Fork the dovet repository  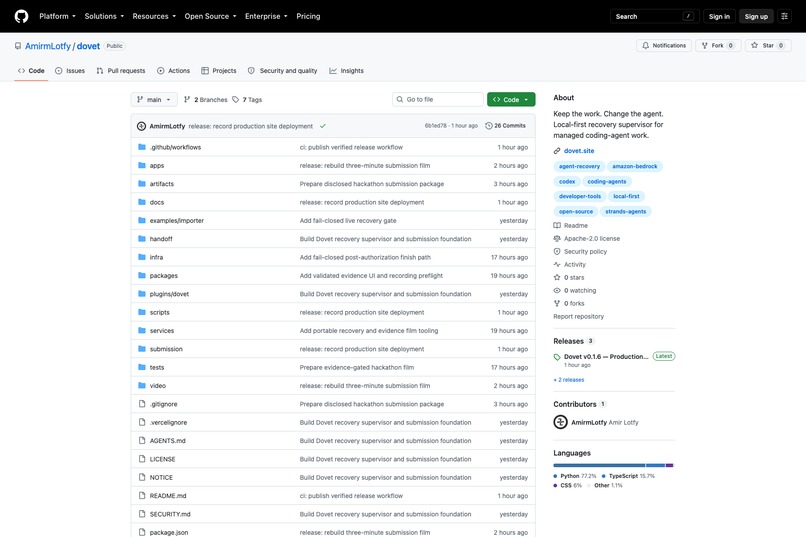718,46
